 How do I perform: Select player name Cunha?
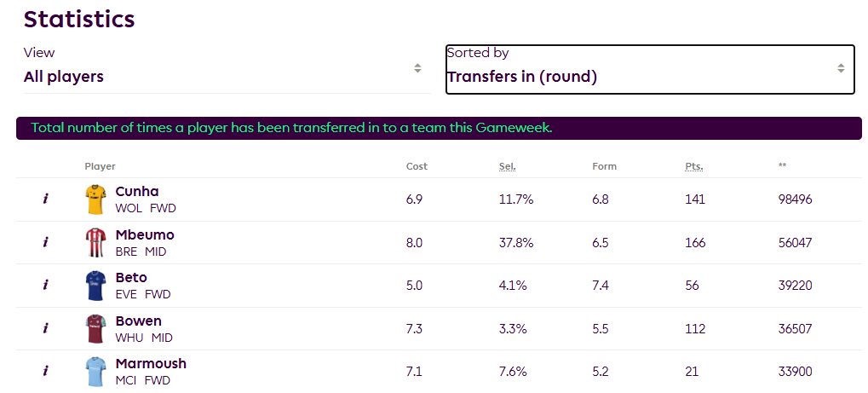click(137, 192)
